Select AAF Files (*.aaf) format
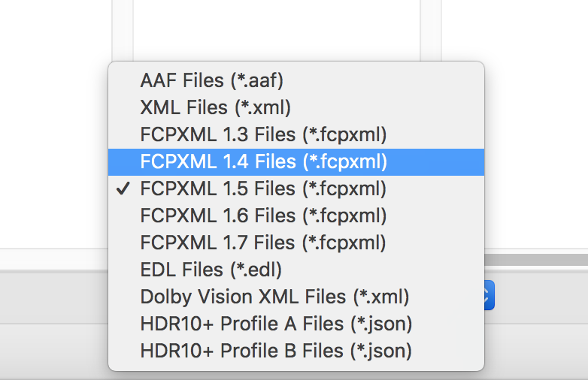This screenshot has width=588, height=380. (x=296, y=80)
